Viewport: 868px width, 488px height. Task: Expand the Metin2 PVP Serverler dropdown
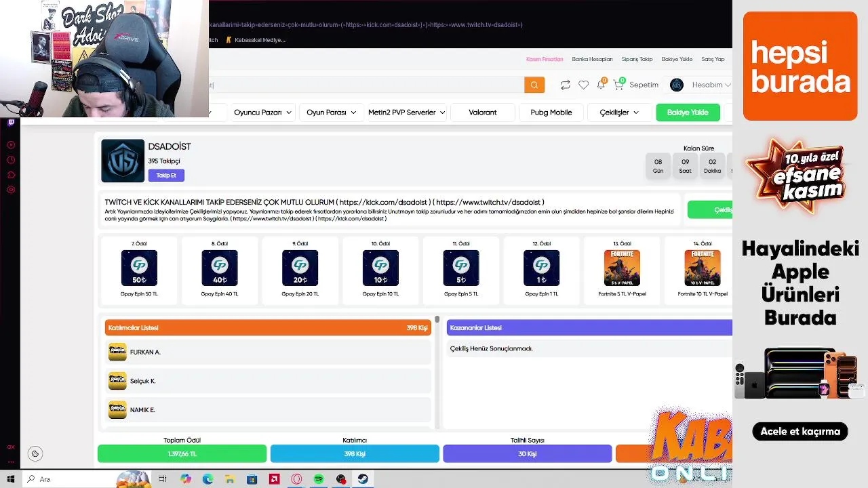tap(406, 113)
